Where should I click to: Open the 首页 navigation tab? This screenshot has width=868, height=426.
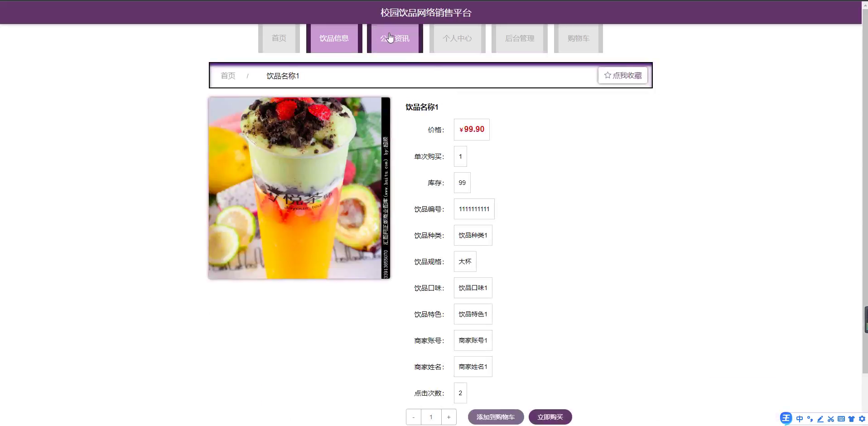[279, 38]
